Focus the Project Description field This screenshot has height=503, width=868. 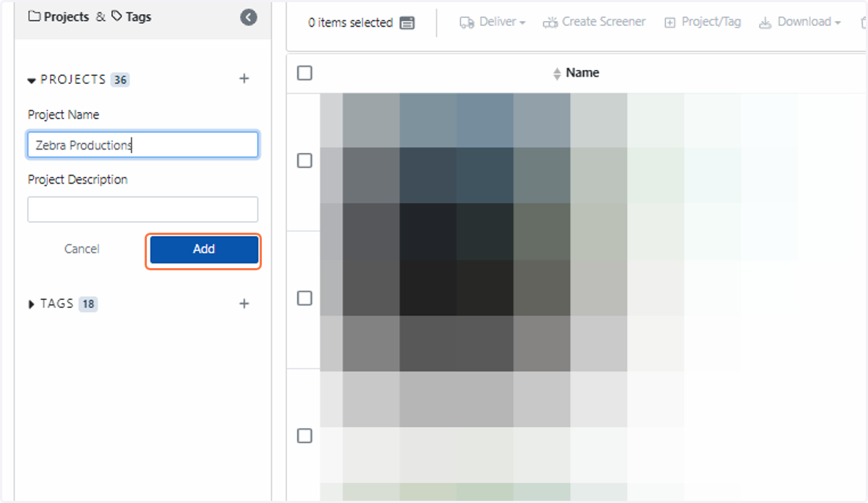point(142,210)
